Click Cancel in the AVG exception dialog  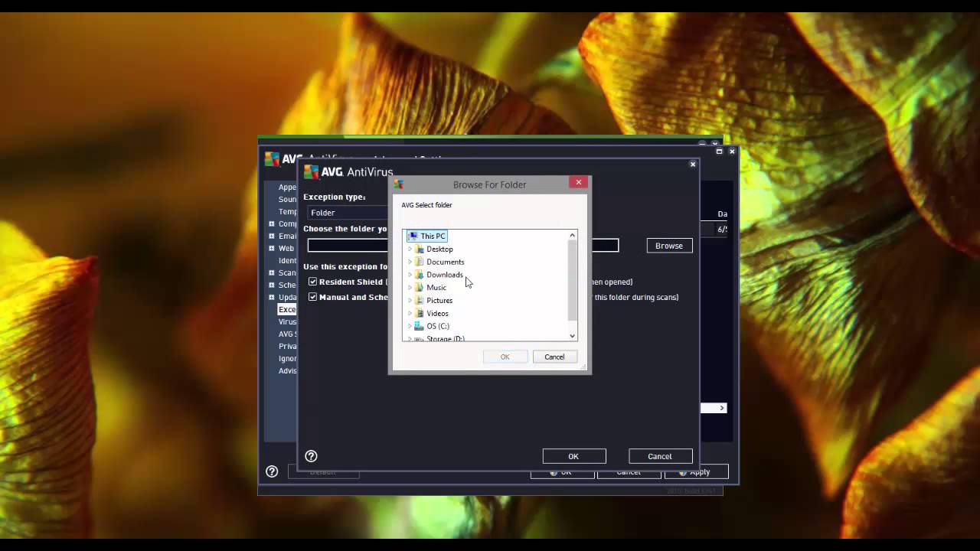[660, 456]
